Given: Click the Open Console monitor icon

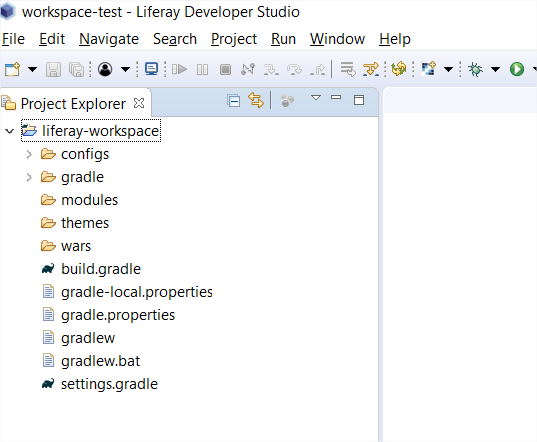Looking at the screenshot, I should [x=151, y=69].
